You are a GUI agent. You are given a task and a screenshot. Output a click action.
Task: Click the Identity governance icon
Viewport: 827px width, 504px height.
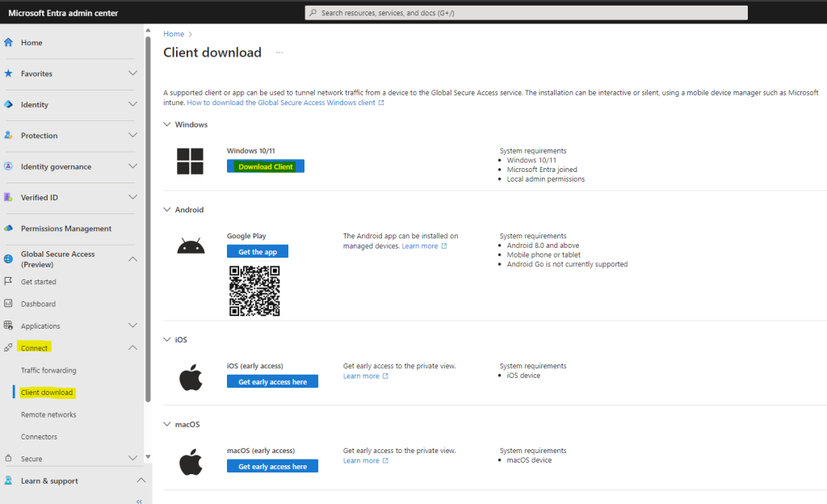(x=8, y=166)
